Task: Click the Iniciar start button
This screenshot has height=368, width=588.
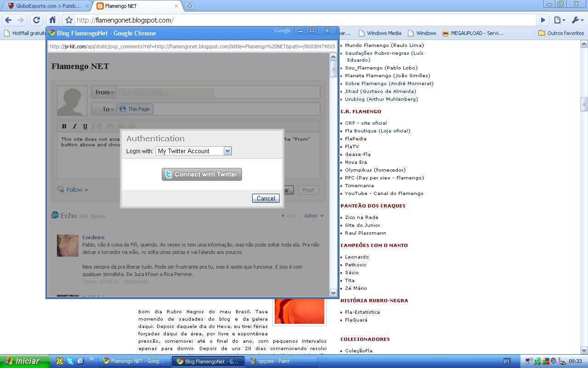Action: pyautogui.click(x=25, y=361)
